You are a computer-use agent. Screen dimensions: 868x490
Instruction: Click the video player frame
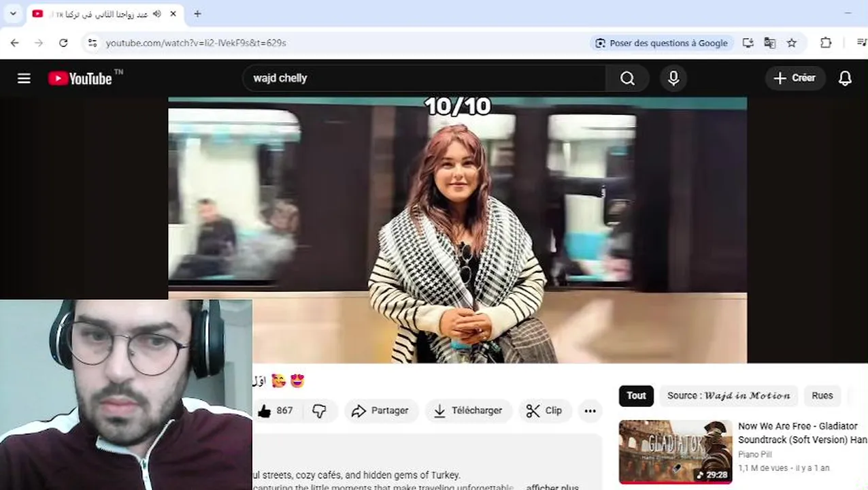457,230
